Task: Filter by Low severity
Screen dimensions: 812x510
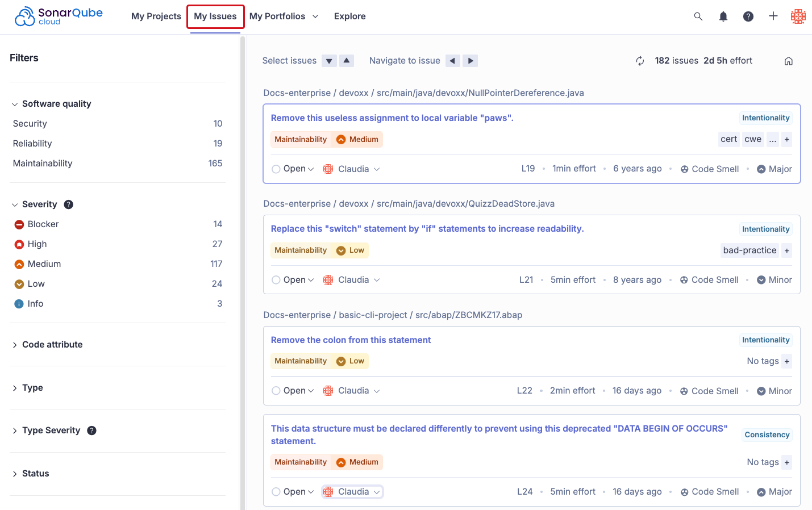Action: click(x=118, y=284)
